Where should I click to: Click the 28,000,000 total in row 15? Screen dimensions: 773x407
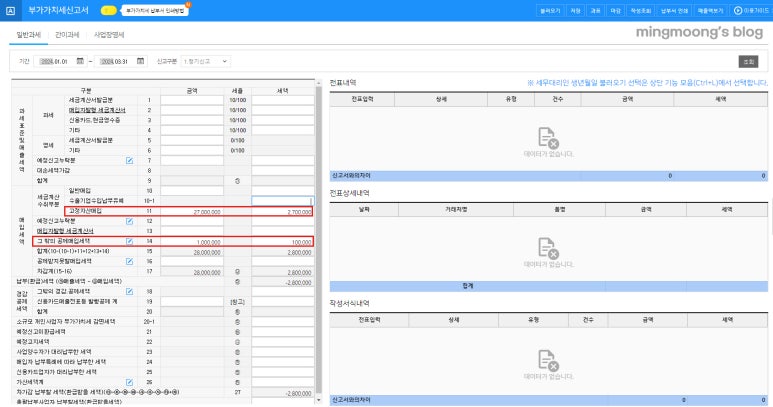pos(207,252)
